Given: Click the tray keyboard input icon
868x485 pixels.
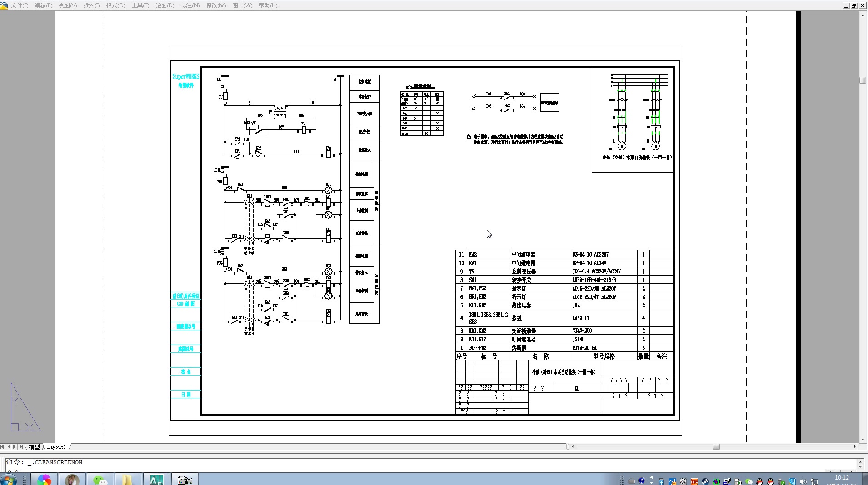Looking at the screenshot, I should coord(632,481).
